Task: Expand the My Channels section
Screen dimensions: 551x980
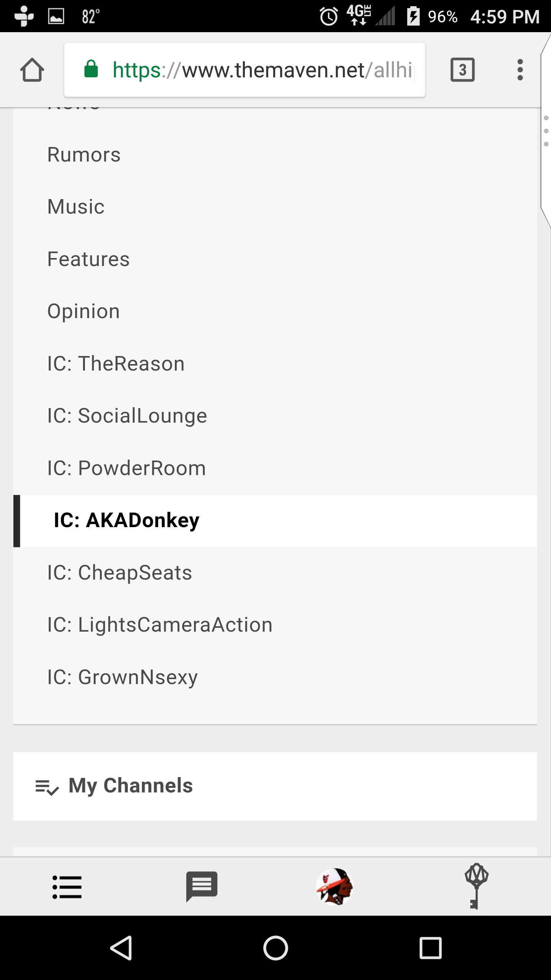Action: coord(275,786)
